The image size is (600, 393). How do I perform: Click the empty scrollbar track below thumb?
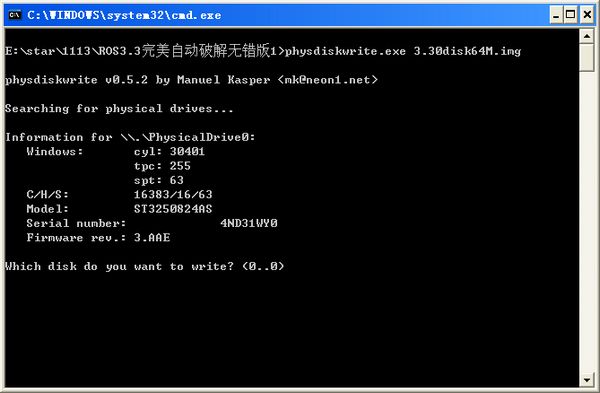[x=587, y=222]
